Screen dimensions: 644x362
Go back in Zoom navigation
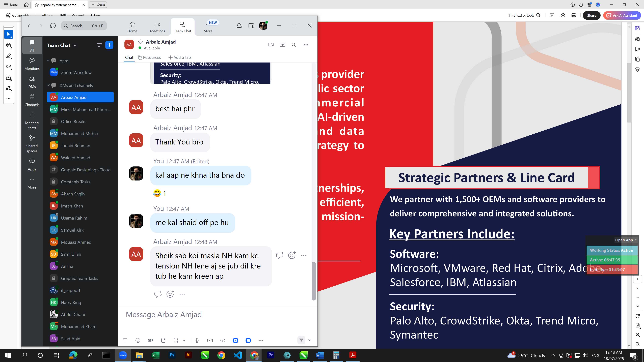tap(29, 26)
